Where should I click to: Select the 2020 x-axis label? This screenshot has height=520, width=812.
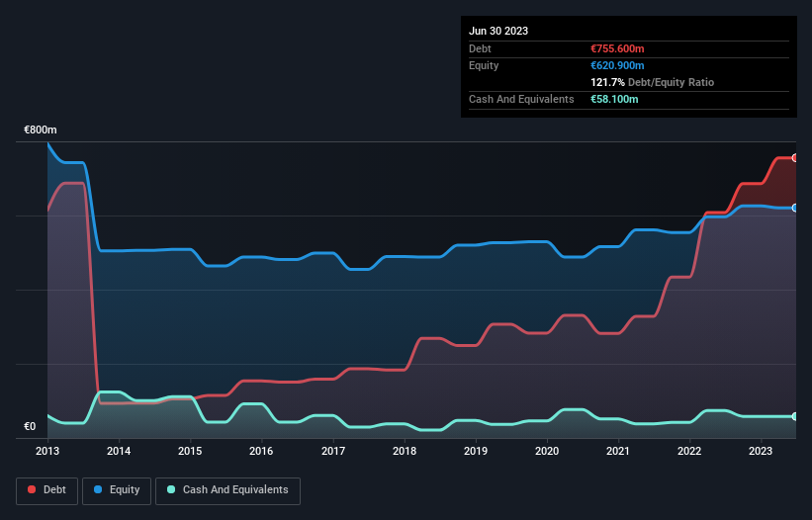point(547,451)
